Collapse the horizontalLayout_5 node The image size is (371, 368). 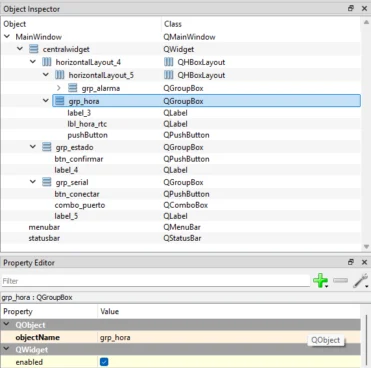pyautogui.click(x=46, y=75)
